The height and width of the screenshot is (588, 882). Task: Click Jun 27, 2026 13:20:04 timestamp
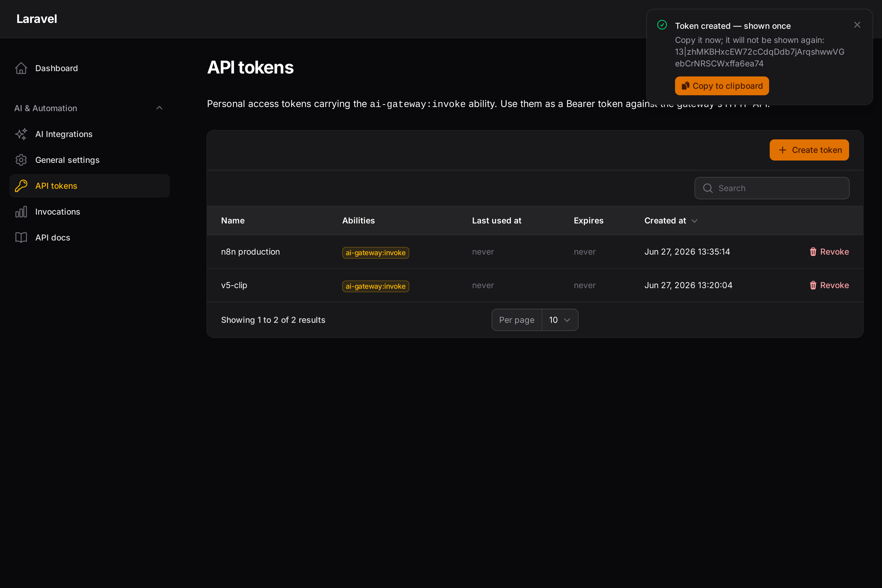coord(689,285)
